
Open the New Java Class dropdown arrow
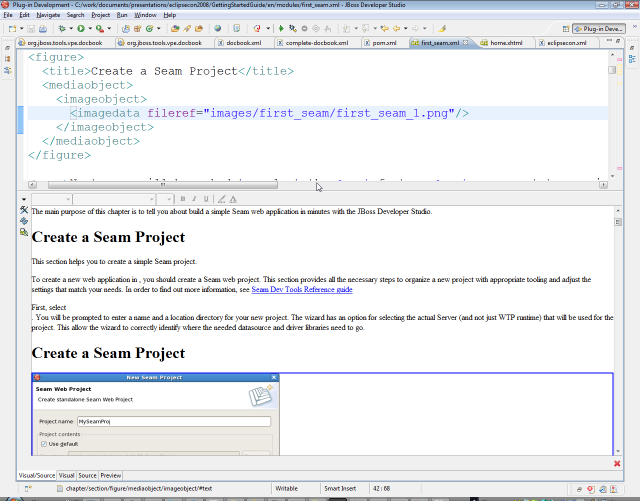(x=159, y=29)
